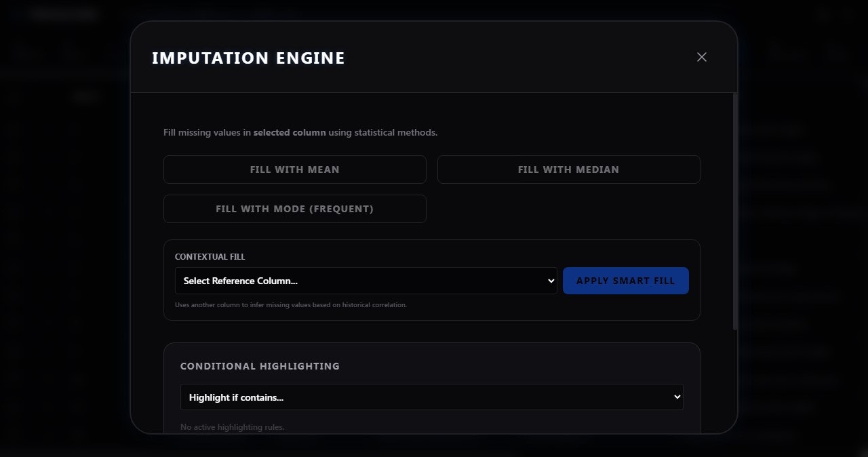
Task: Choose Fill With Median option
Action: tap(568, 170)
